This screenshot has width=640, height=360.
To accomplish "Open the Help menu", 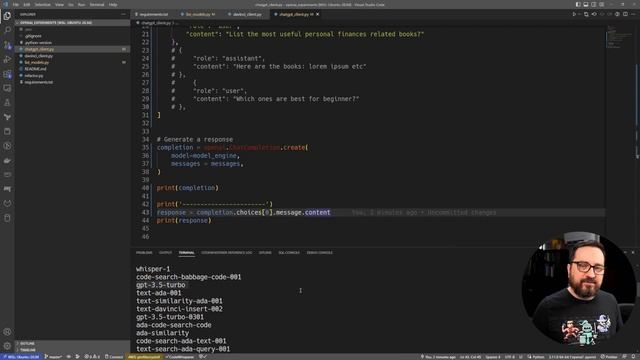I will tap(113, 4).
